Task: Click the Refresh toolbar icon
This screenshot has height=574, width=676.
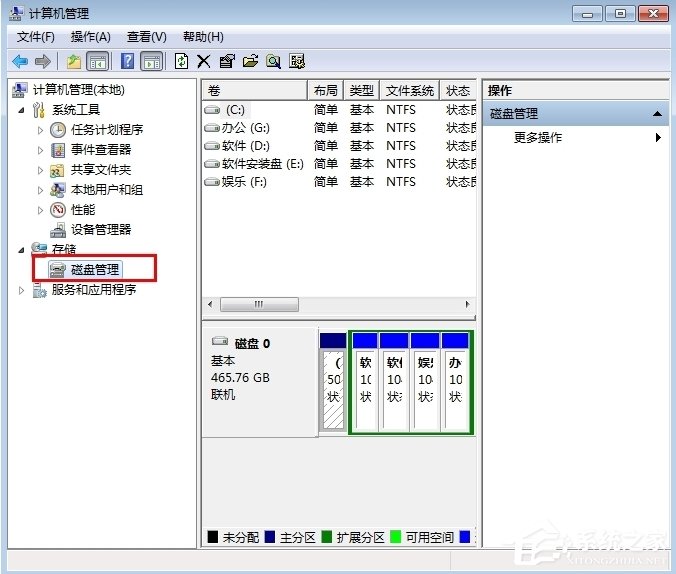Action: click(x=182, y=61)
